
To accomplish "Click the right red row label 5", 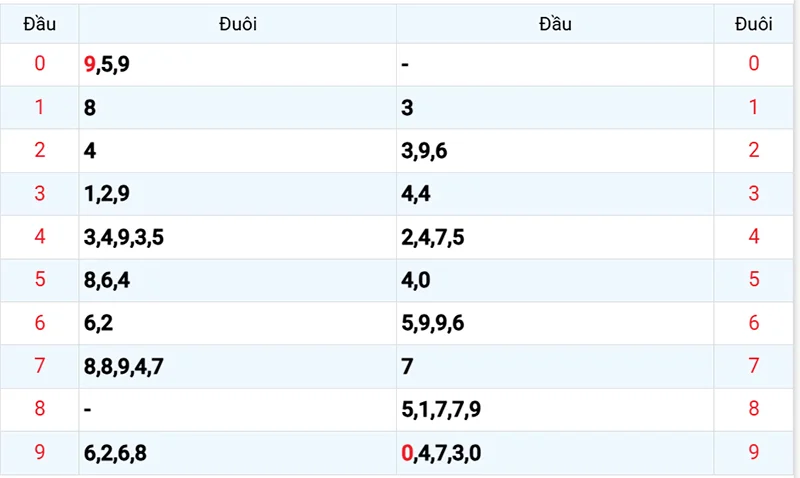I will [x=754, y=279].
